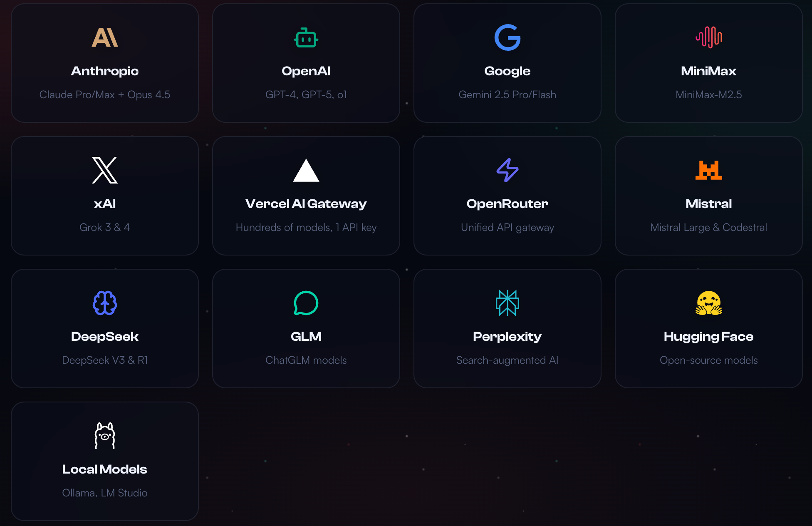The height and width of the screenshot is (526, 812).
Task: Click the Anthropic logo icon
Action: [105, 37]
